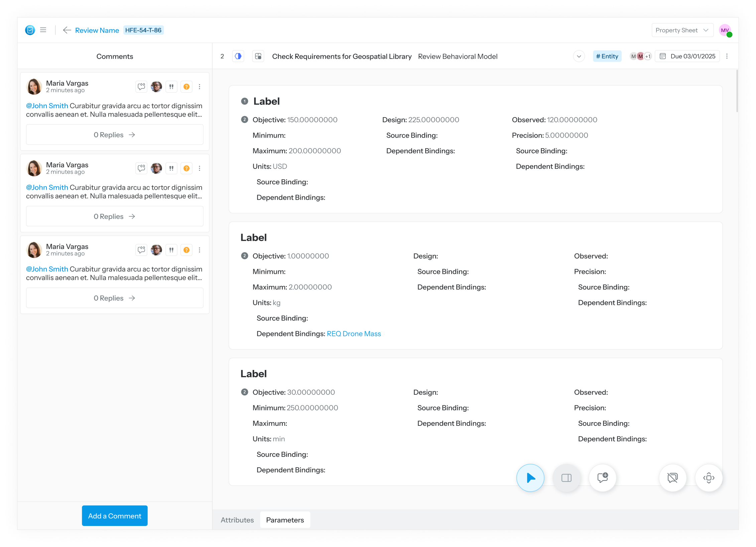Open three-dot menu on first Maria Vargas comment
756x547 pixels.
(200, 87)
